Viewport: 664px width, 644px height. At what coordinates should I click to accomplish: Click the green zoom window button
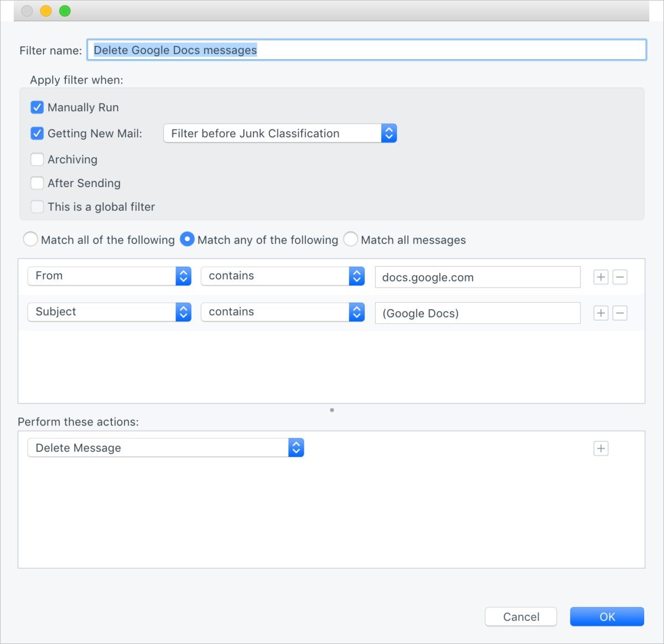65,11
